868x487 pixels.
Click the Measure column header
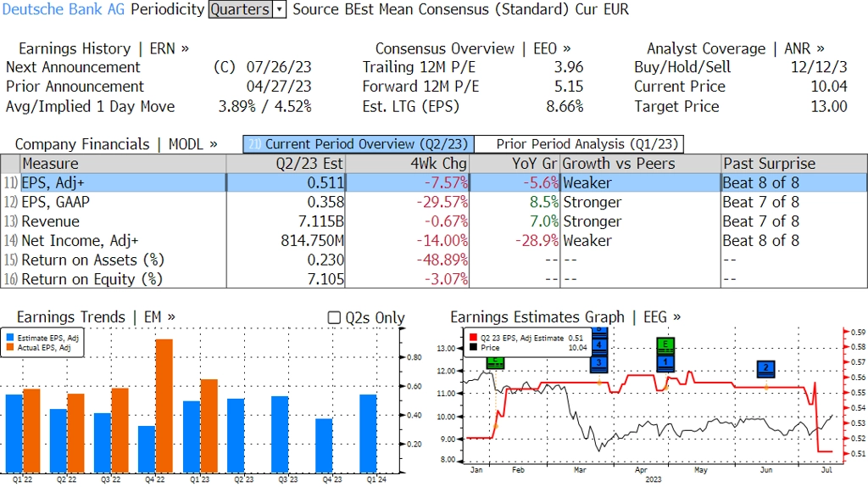point(123,164)
